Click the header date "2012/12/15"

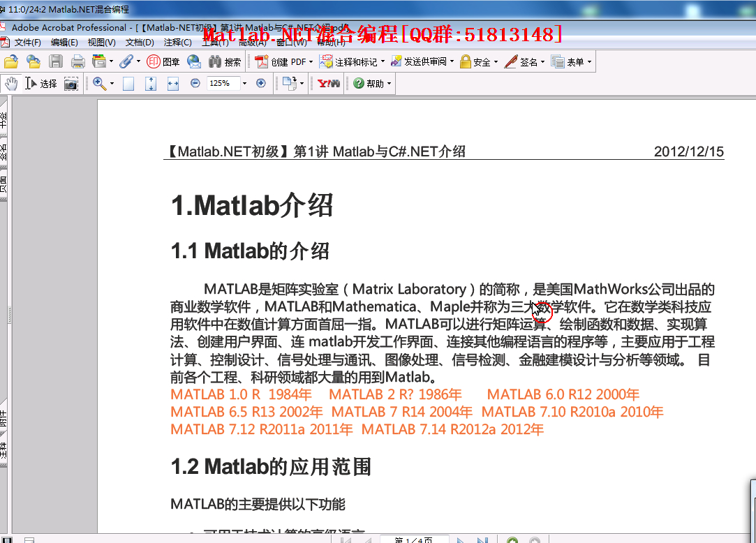coord(688,151)
